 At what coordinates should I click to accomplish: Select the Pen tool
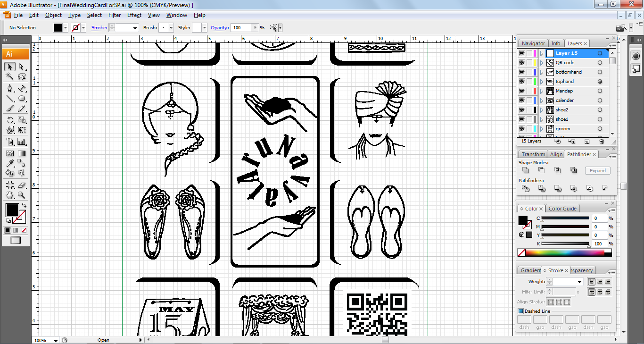click(x=10, y=88)
